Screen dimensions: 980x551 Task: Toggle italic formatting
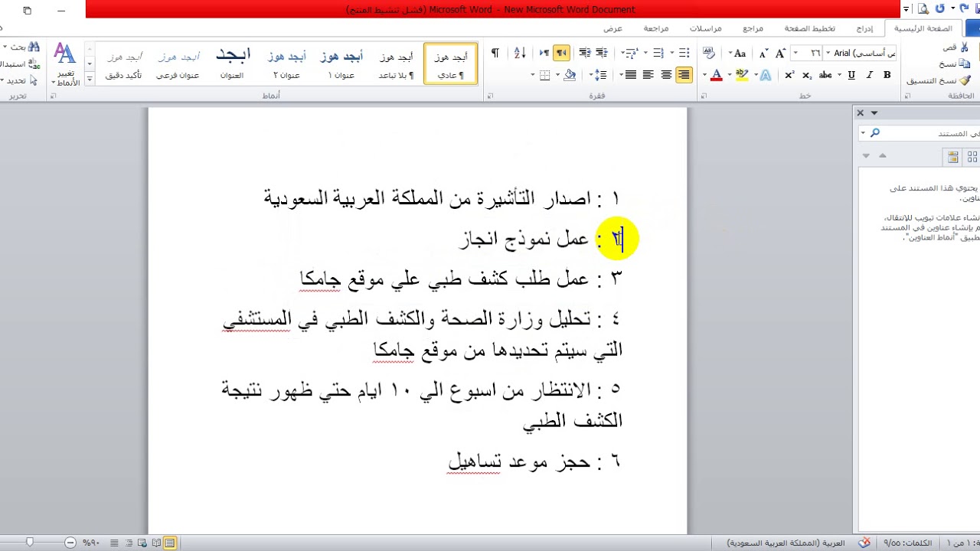(869, 75)
